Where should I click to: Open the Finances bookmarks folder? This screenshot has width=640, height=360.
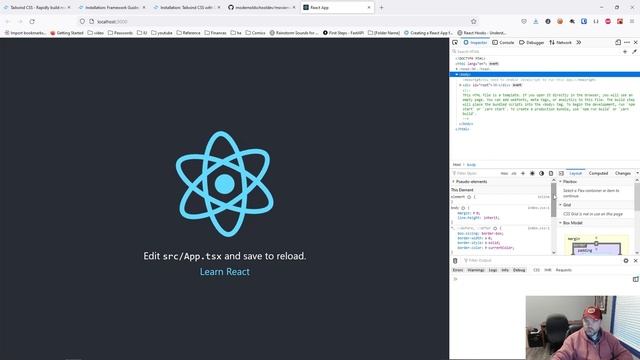215,33
